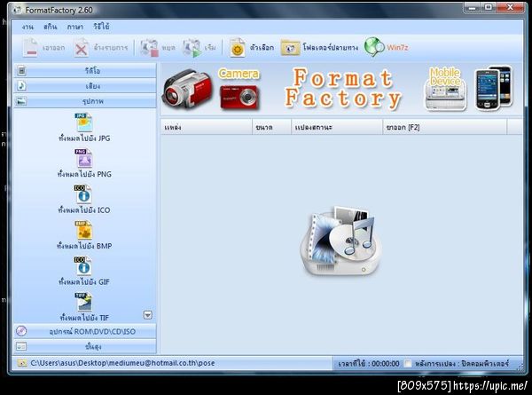Select the All to BMP converter icon

tap(83, 230)
